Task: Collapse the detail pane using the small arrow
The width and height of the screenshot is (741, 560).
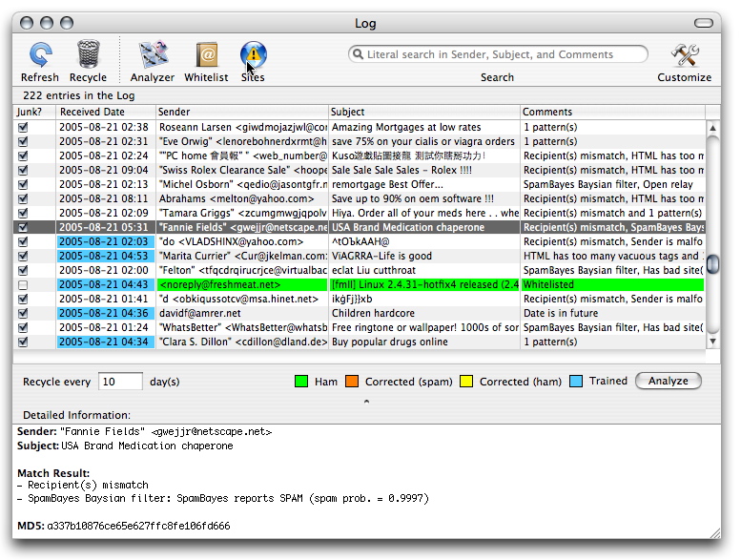Action: 367,402
